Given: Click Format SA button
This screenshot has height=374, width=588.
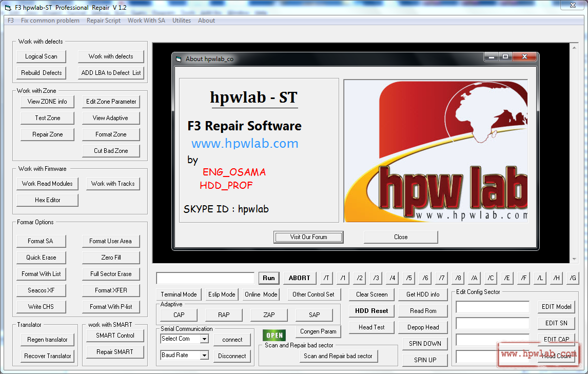Looking at the screenshot, I should (41, 241).
